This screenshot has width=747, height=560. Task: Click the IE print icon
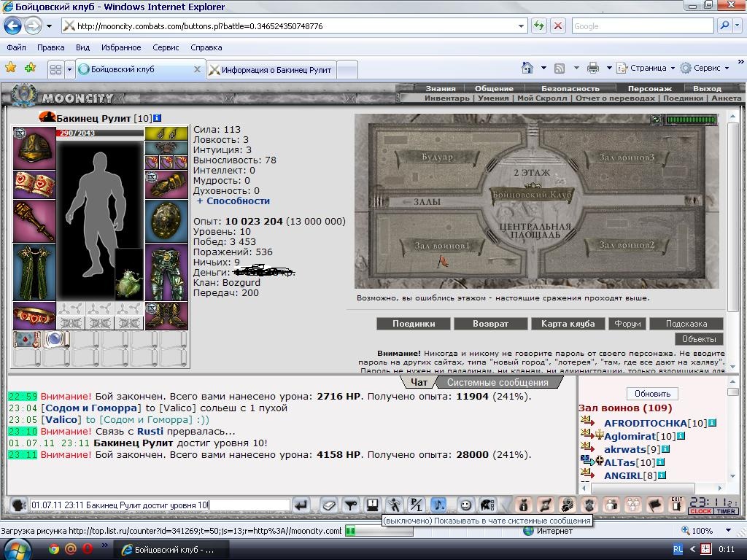[592, 68]
